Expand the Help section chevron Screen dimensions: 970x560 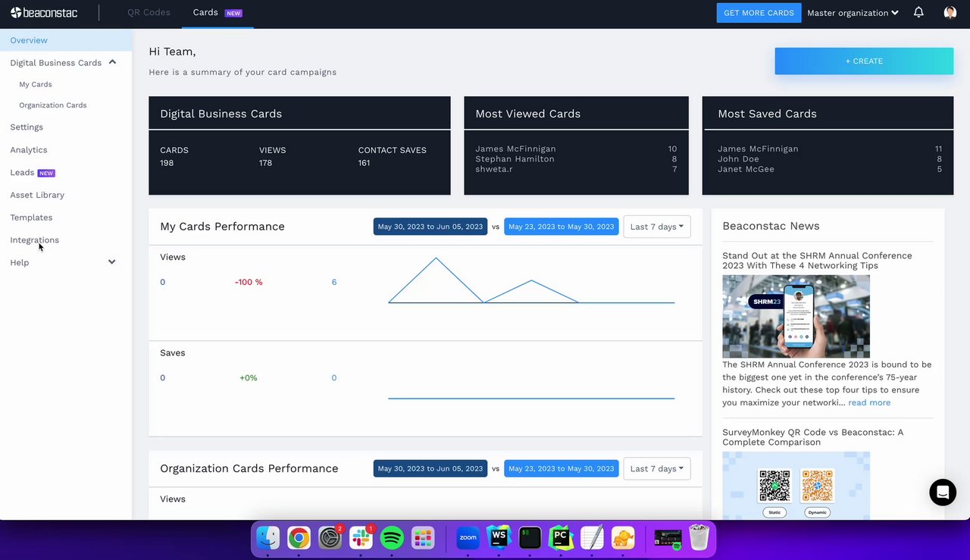[x=112, y=262]
